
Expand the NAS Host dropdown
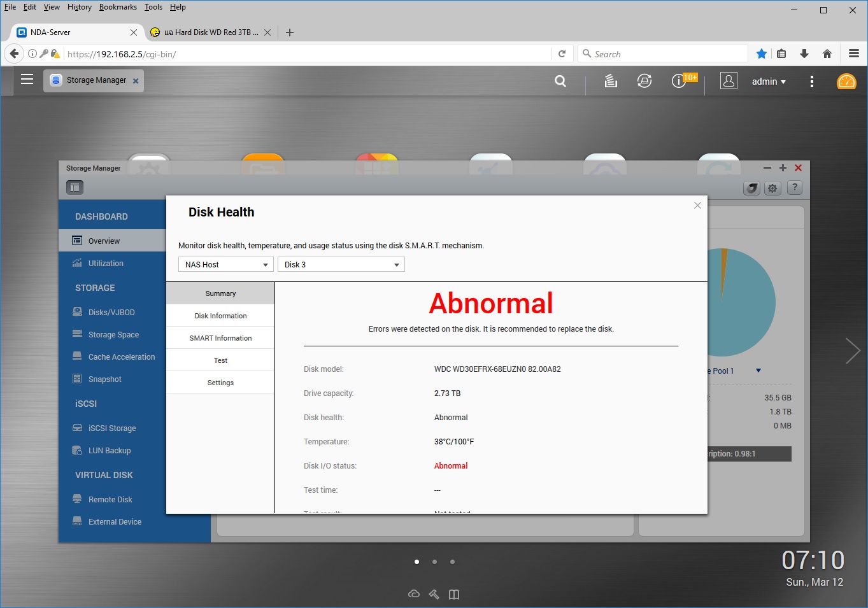(226, 264)
